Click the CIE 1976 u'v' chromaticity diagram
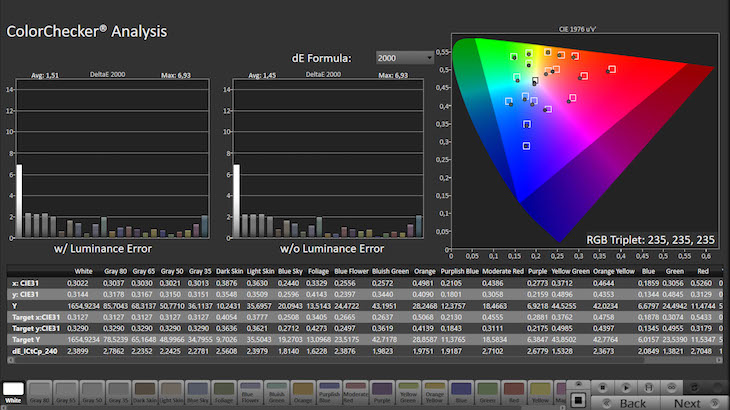Image resolution: width=730 pixels, height=410 pixels. pos(585,141)
